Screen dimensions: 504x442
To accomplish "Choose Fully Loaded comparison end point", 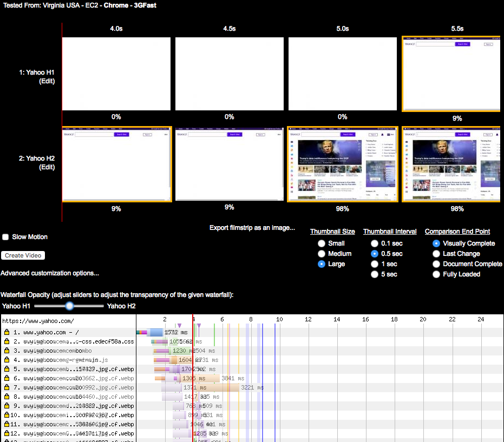I will tap(436, 274).
